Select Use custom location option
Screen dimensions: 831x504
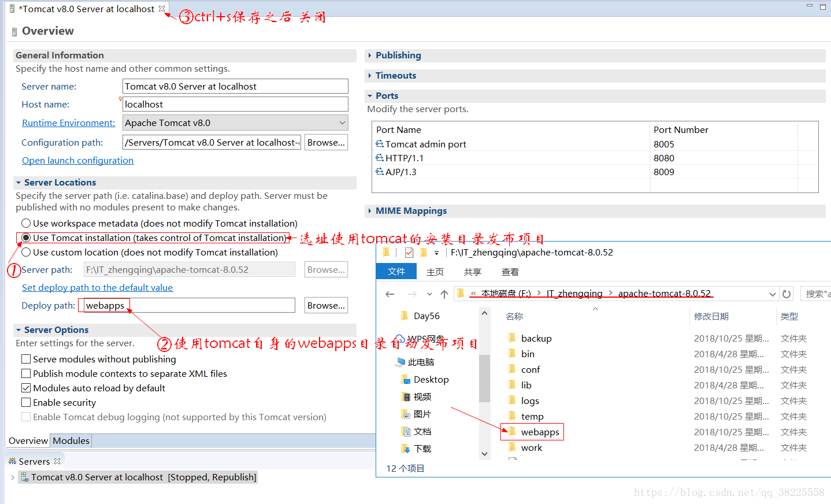[26, 252]
